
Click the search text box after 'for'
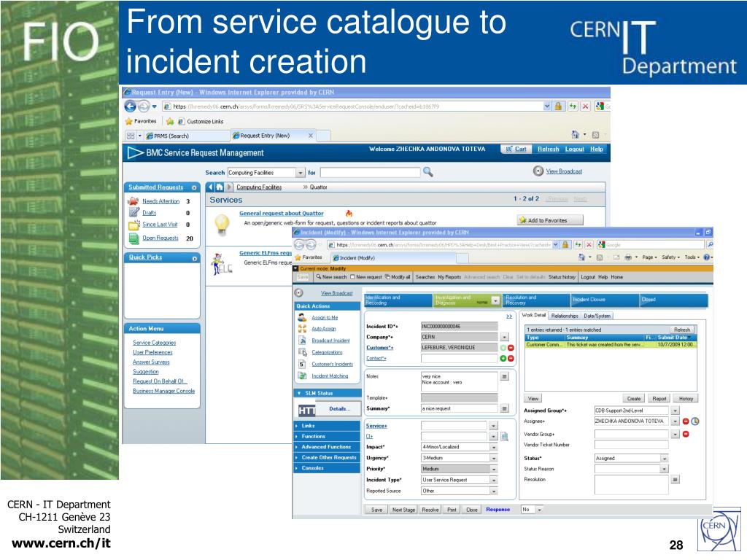tap(370, 172)
